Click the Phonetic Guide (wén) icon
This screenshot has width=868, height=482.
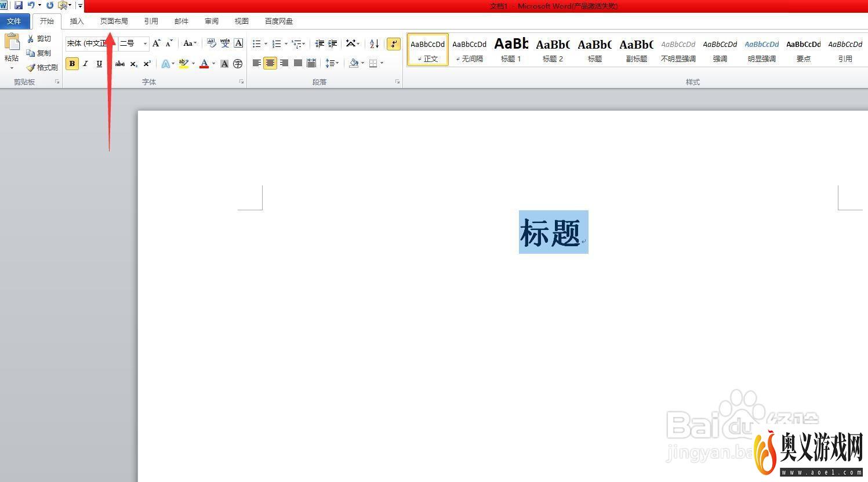[225, 43]
